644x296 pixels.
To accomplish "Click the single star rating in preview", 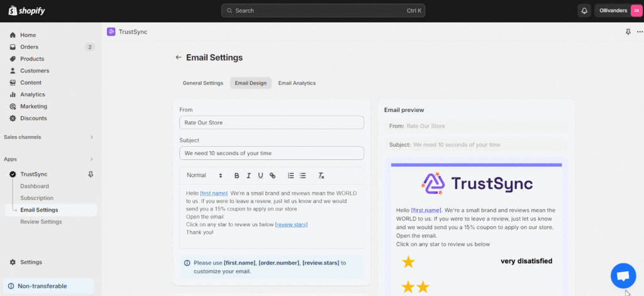I will [x=408, y=262].
